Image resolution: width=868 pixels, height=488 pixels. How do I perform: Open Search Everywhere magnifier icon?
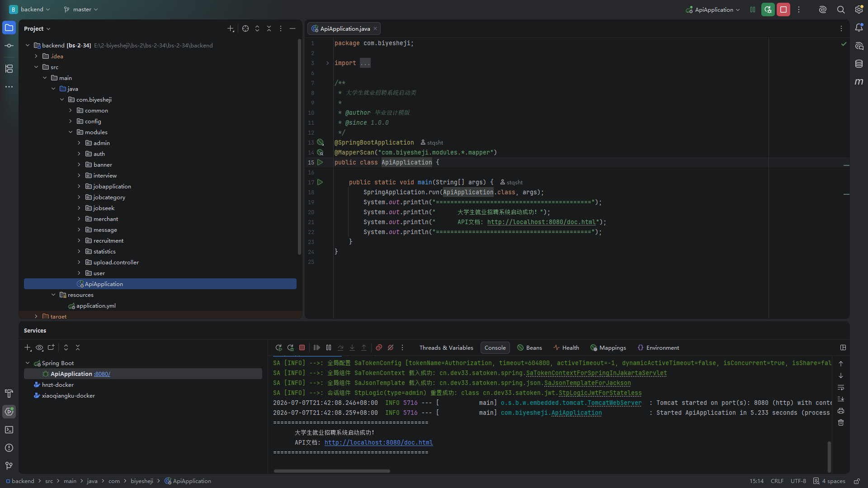click(841, 9)
